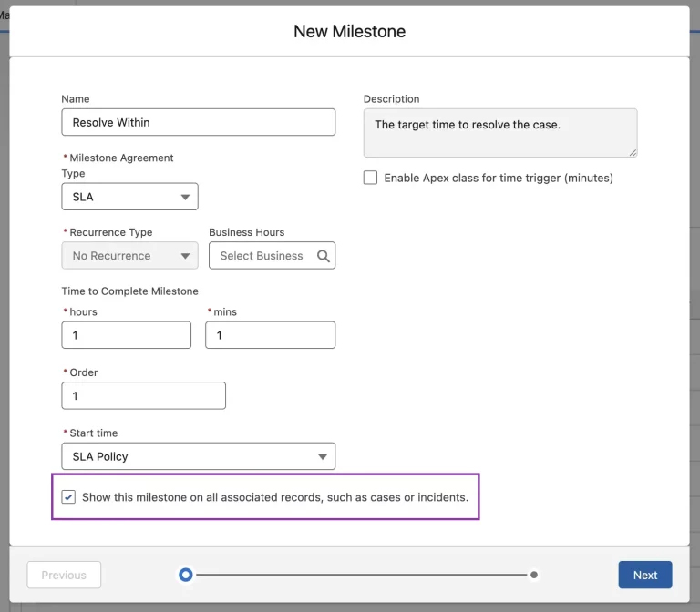The image size is (700, 612).
Task: Click the Start time dropdown arrow icon
Action: 323,457
